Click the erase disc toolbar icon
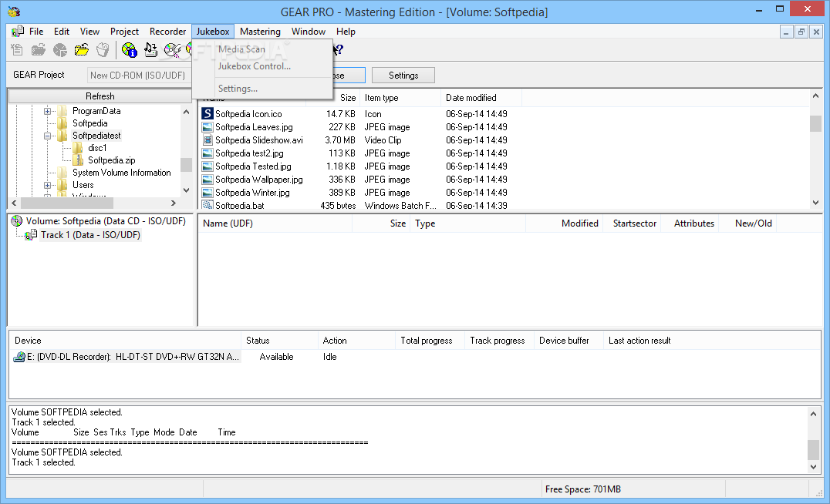The image size is (830, 504). [x=172, y=50]
